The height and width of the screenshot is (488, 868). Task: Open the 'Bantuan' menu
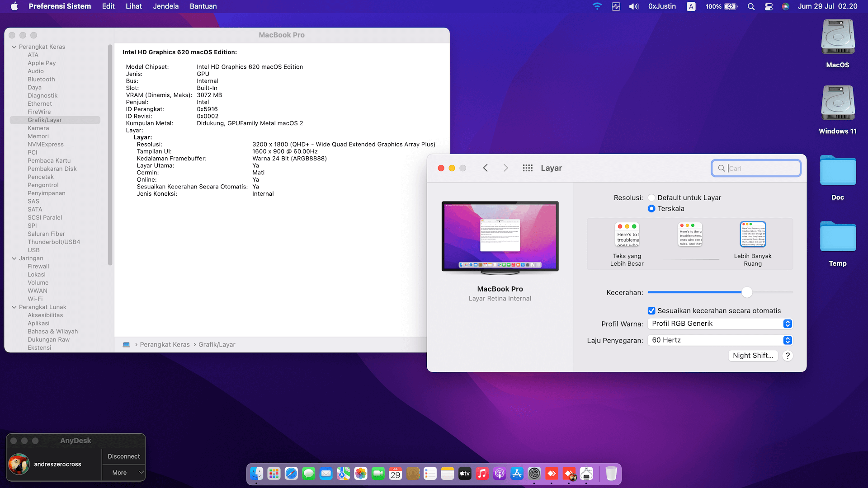[203, 6]
